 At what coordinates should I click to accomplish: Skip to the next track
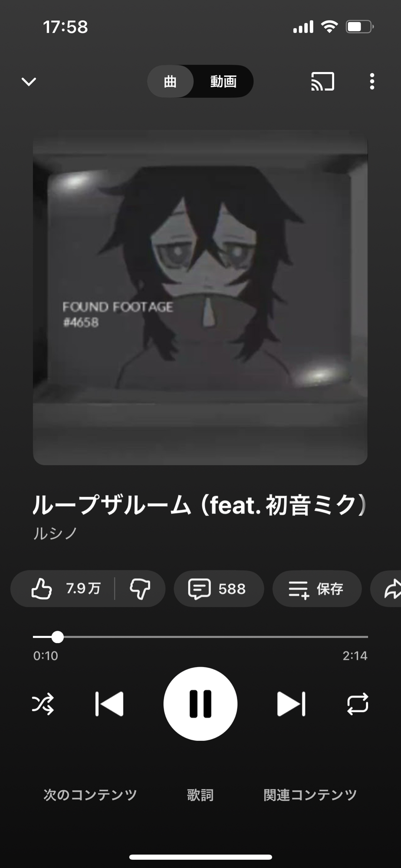point(291,704)
